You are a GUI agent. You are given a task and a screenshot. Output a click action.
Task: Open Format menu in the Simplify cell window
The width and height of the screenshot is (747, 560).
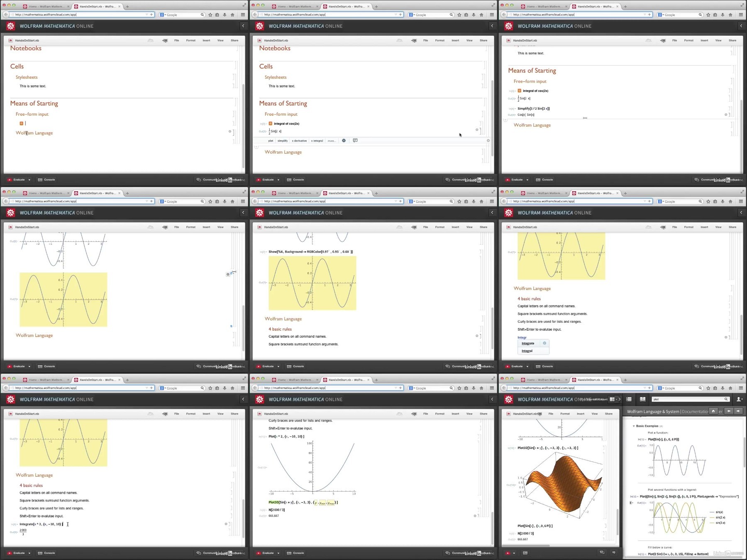click(x=689, y=41)
